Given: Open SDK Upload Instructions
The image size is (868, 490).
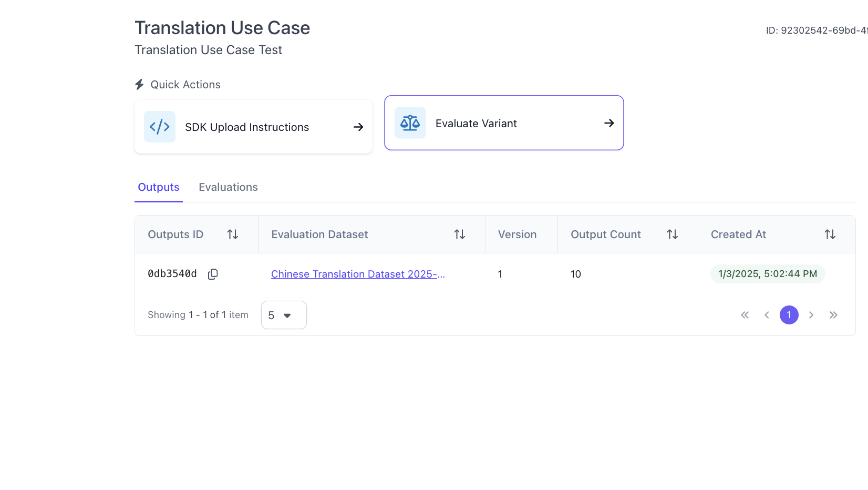Looking at the screenshot, I should pyautogui.click(x=253, y=127).
